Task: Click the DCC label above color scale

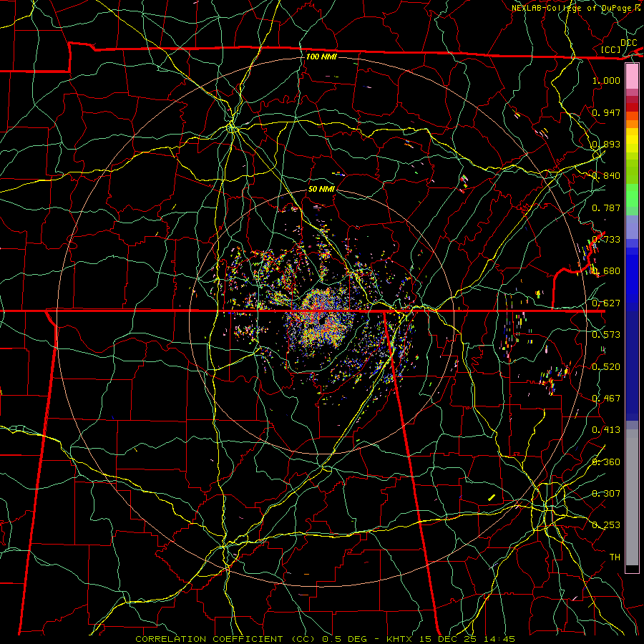Action: (628, 42)
